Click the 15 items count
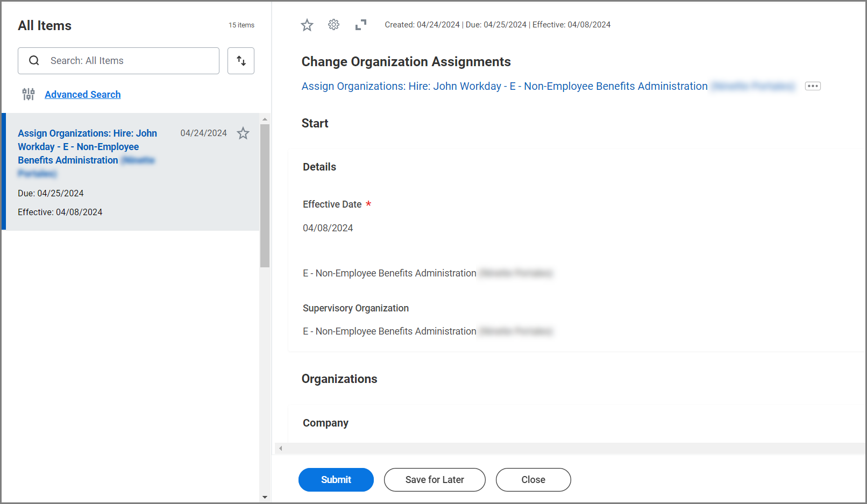 [x=241, y=25]
